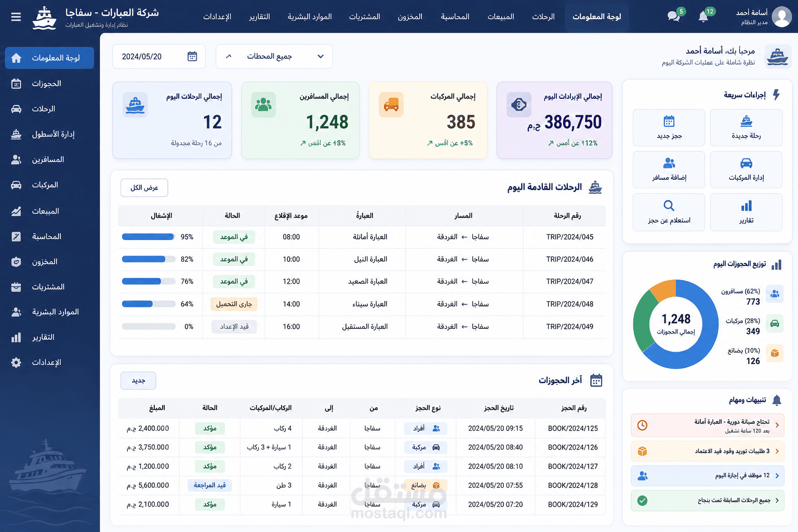Click the people icon in the passengers card

(263, 105)
